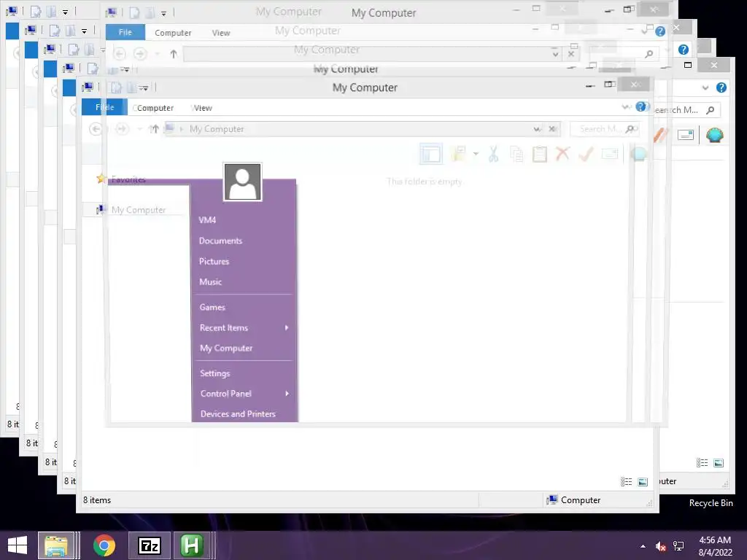This screenshot has height=560, width=747.
Task: Click magnifier icon in front window search box
Action: pyautogui.click(x=631, y=129)
